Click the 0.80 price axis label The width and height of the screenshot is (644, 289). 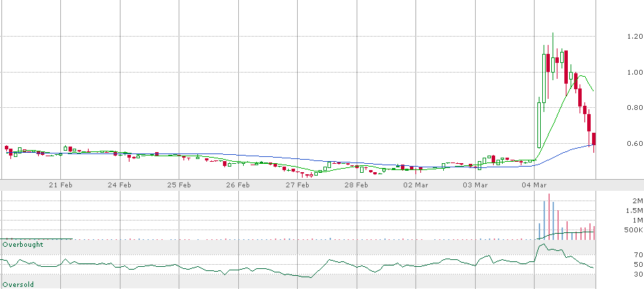pos(635,108)
